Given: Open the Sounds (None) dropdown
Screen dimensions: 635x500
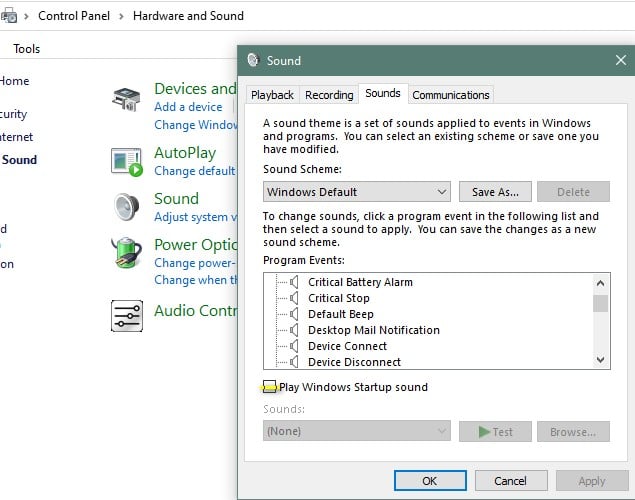Looking at the screenshot, I should (x=357, y=431).
